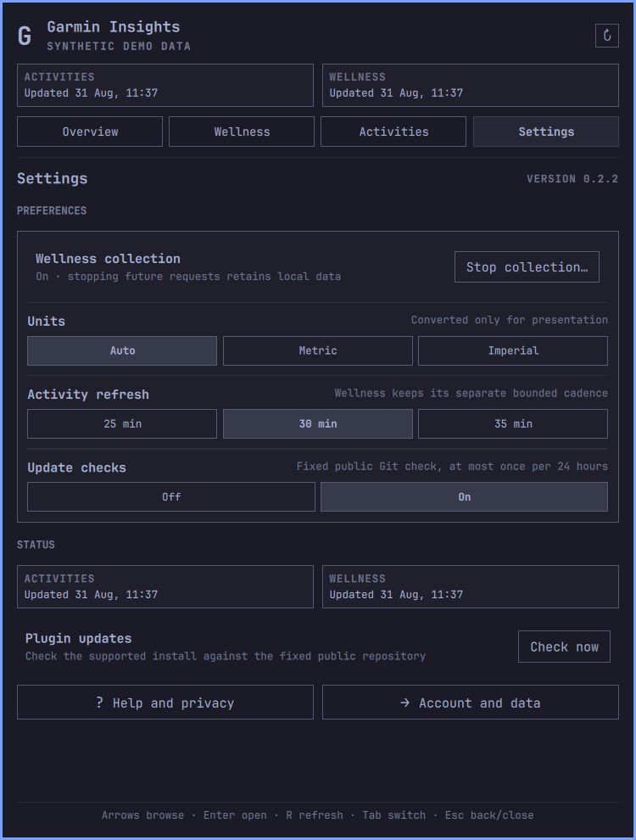
Task: Click the Update checks label
Action: tap(76, 468)
